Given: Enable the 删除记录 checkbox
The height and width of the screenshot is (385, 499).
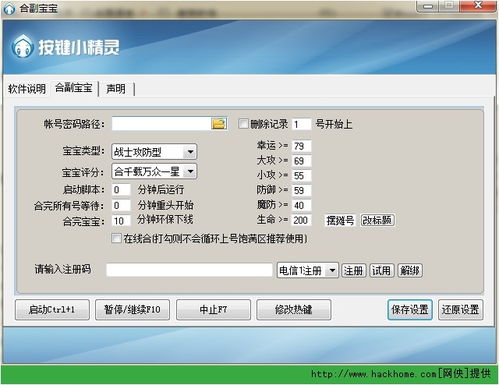Looking at the screenshot, I should point(244,124).
